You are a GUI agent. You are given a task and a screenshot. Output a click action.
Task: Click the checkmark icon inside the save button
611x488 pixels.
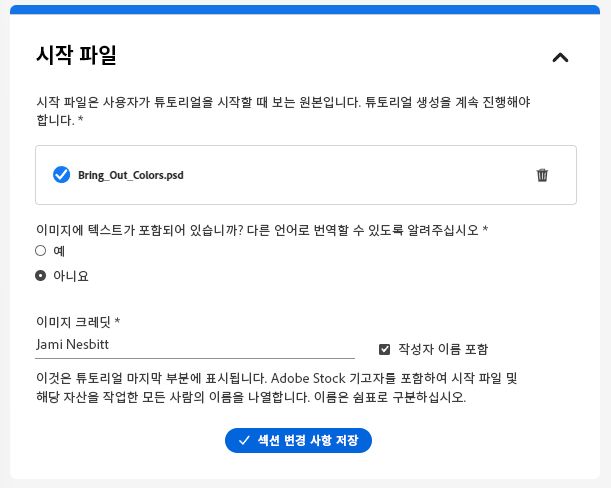[x=243, y=440]
